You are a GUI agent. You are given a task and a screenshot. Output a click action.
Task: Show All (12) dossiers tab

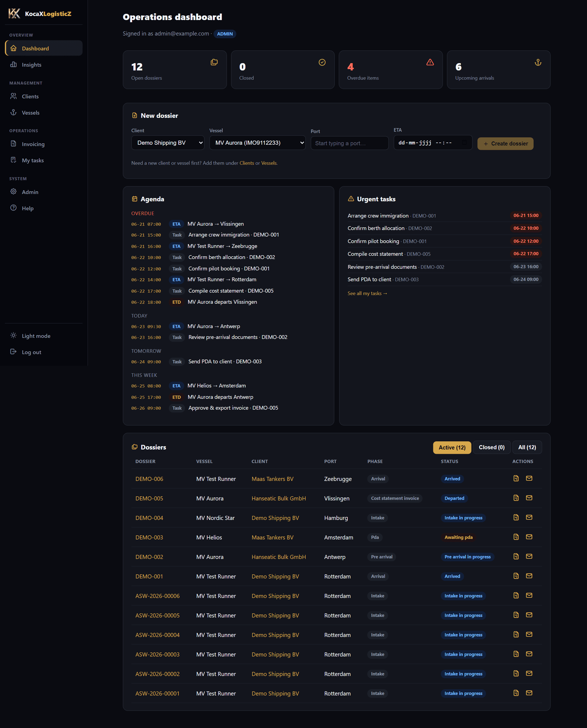pos(527,447)
